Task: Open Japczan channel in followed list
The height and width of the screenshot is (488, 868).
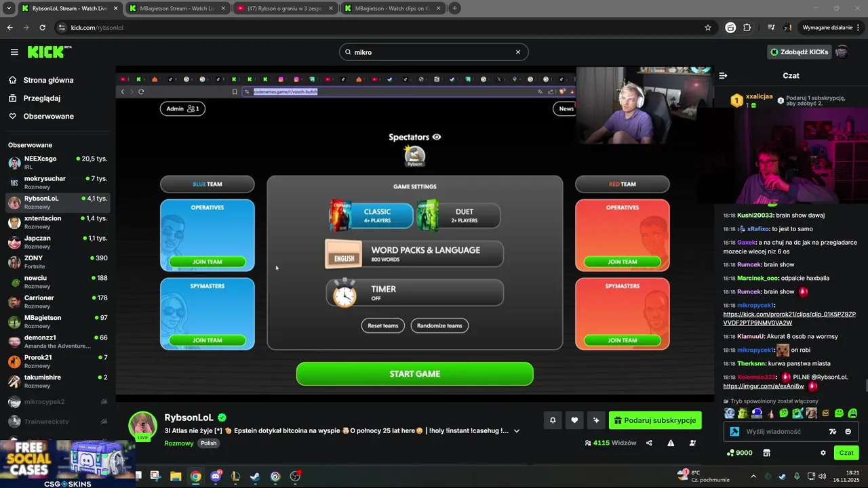Action: (58, 242)
